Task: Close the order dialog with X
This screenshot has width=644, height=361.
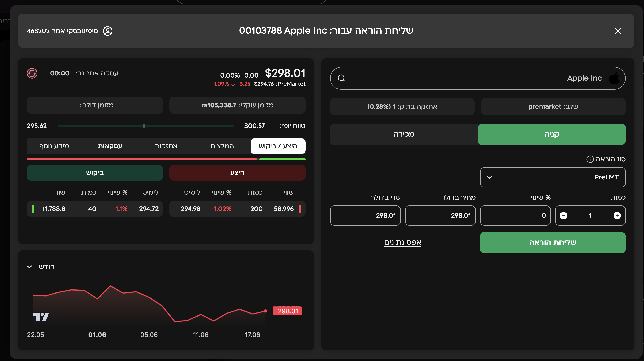Action: (x=618, y=31)
